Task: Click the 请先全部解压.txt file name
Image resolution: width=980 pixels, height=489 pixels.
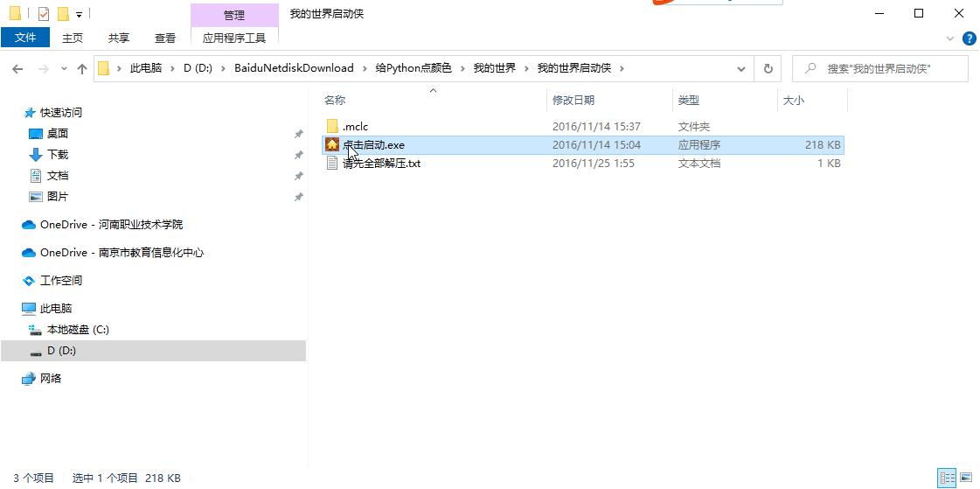Action: point(381,164)
